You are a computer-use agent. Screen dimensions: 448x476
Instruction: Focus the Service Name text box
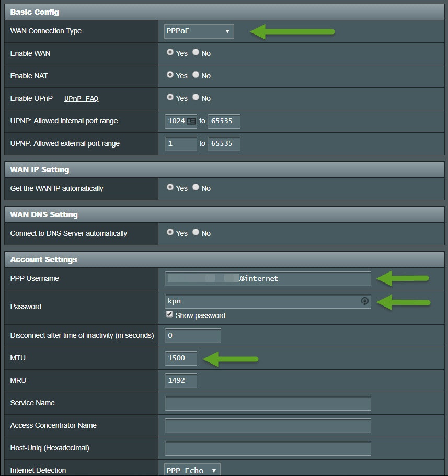point(268,403)
